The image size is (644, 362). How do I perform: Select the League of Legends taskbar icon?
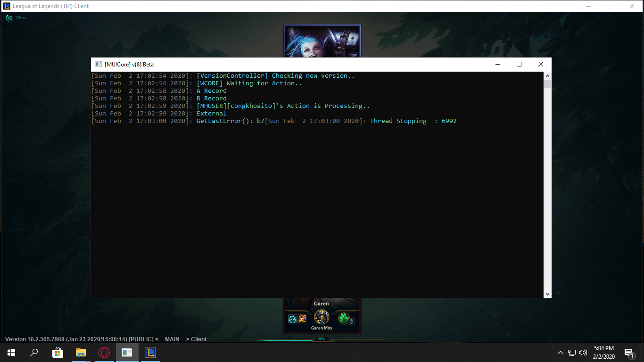pos(150,352)
